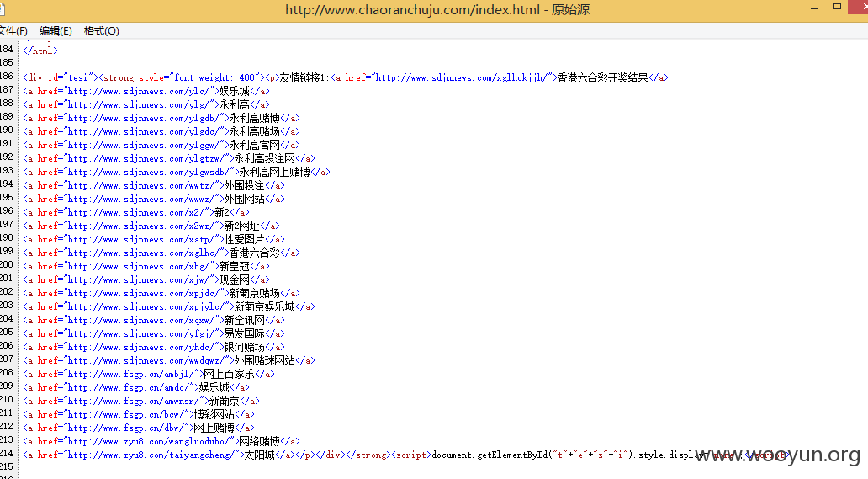This screenshot has width=868, height=479.
Task: Open the 文件(F) menu
Action: [x=13, y=31]
